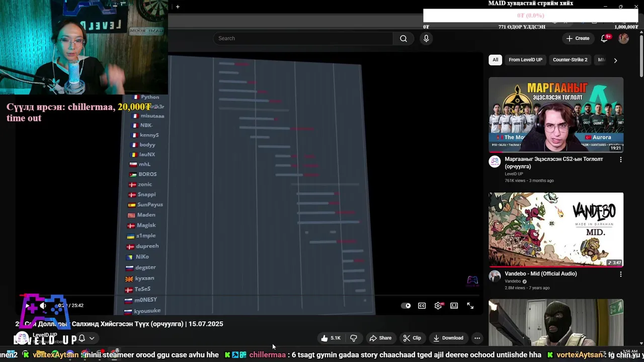Open a new browser tab with plus

click(178, 7)
